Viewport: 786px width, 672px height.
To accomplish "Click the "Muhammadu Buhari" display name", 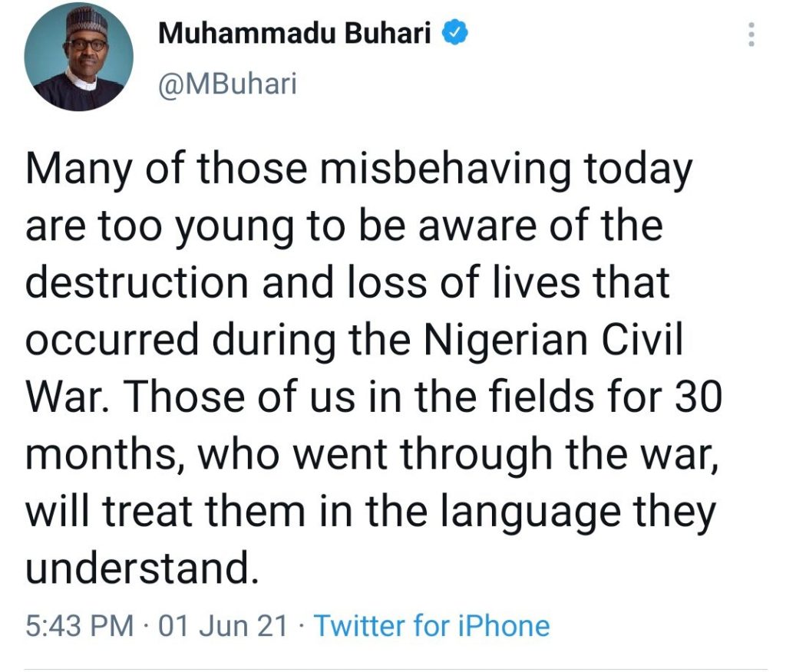I will click(x=293, y=35).
